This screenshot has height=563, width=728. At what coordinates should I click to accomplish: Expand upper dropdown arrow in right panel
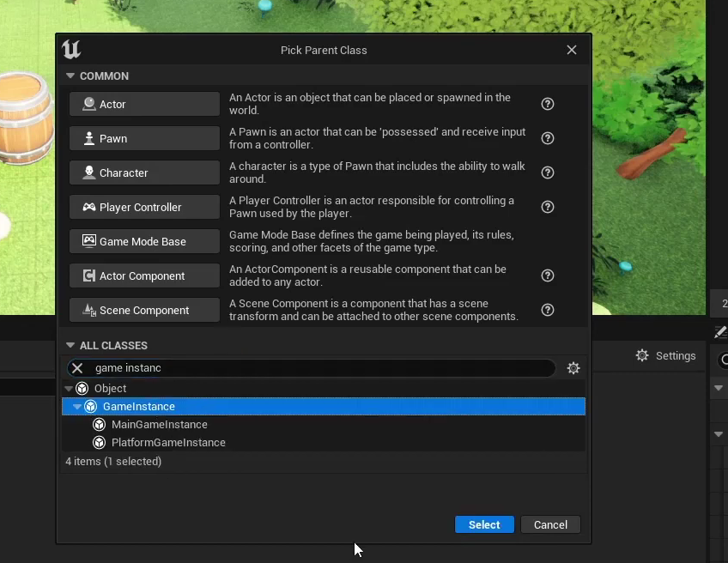click(719, 388)
